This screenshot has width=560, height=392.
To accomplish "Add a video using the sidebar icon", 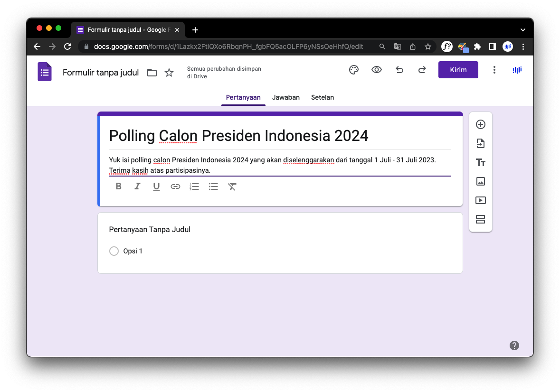I will click(480, 200).
